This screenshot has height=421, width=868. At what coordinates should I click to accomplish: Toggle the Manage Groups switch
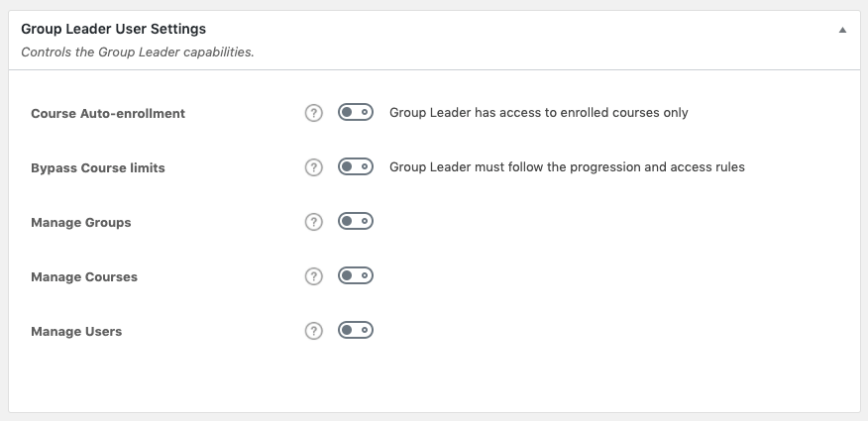[x=356, y=222]
